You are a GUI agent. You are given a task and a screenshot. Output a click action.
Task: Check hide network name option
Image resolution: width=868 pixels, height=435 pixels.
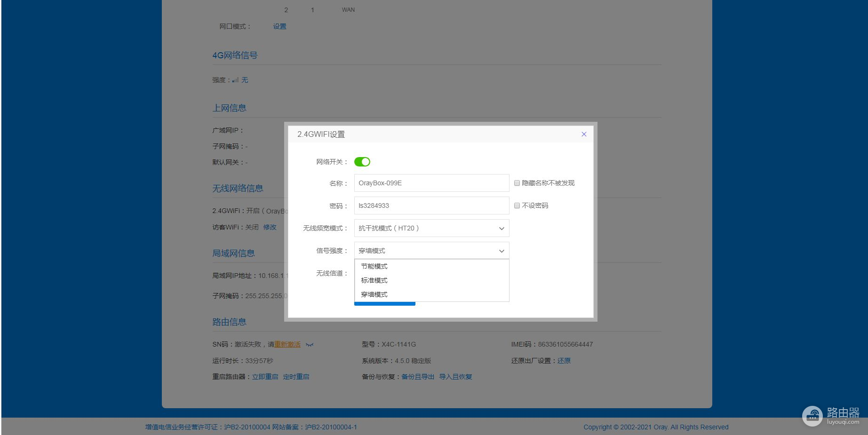pyautogui.click(x=517, y=183)
